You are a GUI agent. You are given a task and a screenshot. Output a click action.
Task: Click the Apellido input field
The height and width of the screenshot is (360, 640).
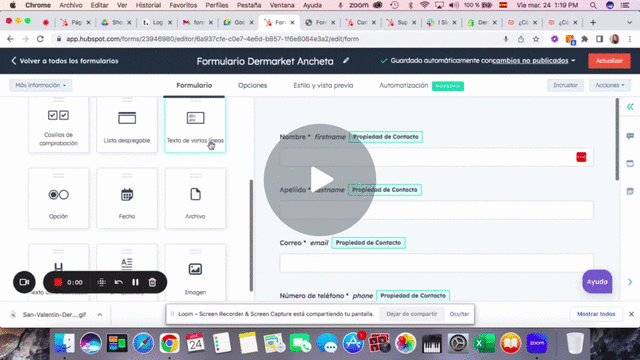pos(436,210)
